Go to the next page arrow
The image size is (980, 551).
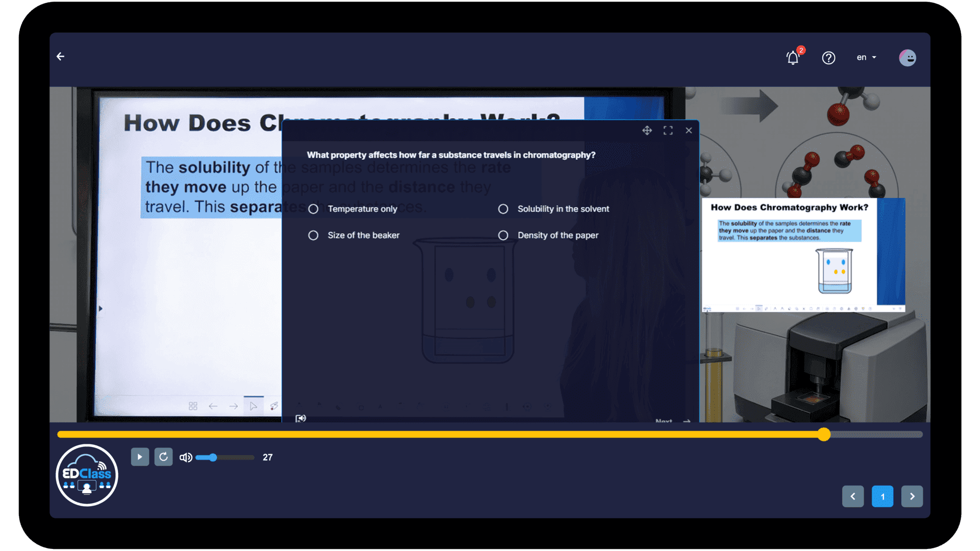[x=912, y=496]
